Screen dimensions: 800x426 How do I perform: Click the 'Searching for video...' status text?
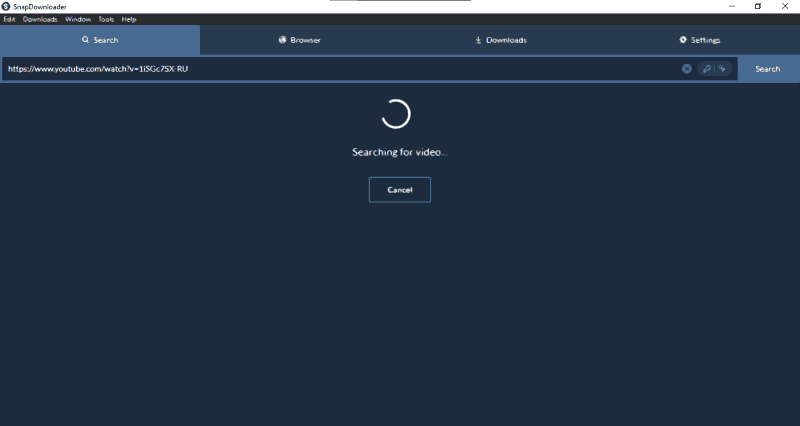399,152
